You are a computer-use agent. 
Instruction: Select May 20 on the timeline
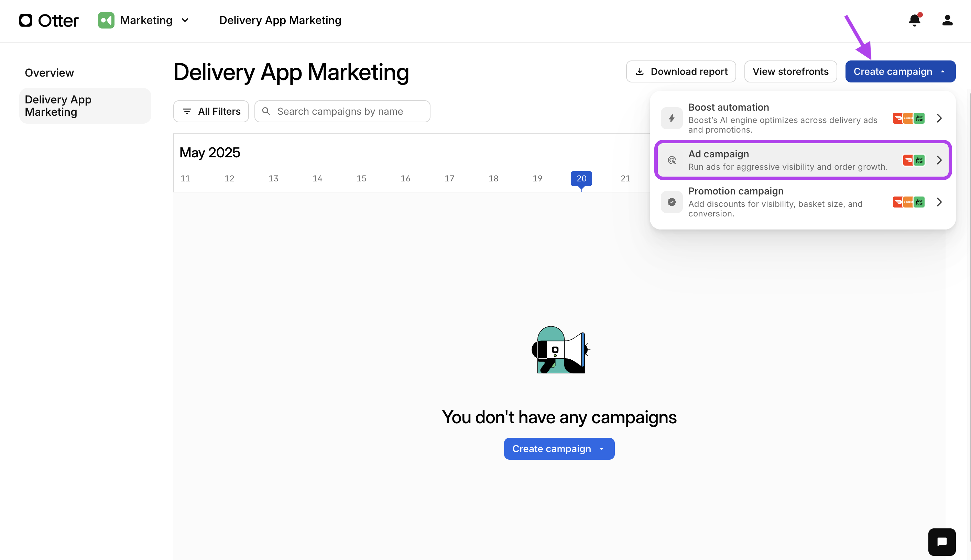coord(581,178)
